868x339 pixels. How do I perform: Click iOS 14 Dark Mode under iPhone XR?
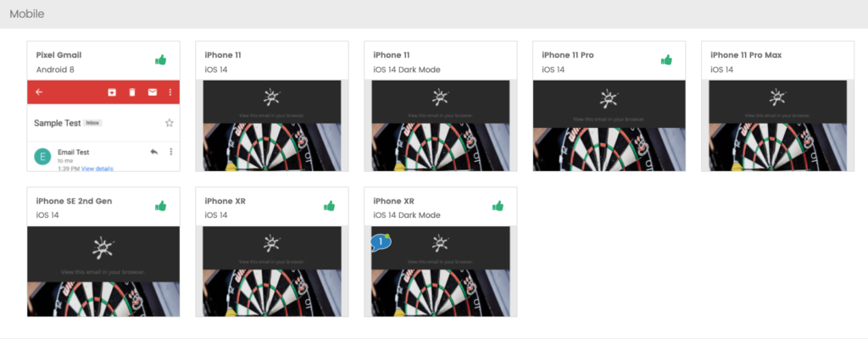(x=407, y=215)
